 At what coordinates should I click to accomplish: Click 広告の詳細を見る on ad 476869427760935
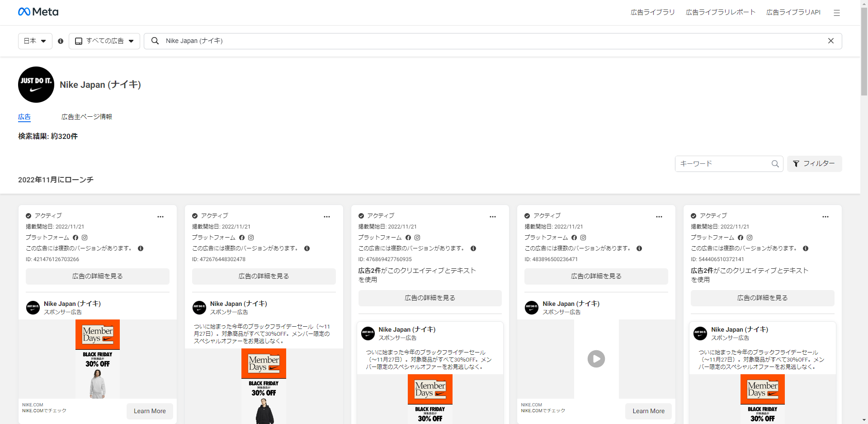[429, 298]
